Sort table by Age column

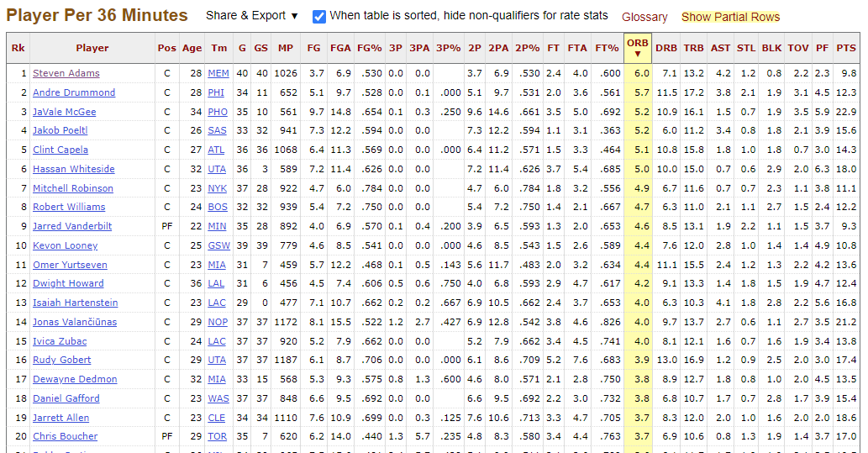(192, 48)
